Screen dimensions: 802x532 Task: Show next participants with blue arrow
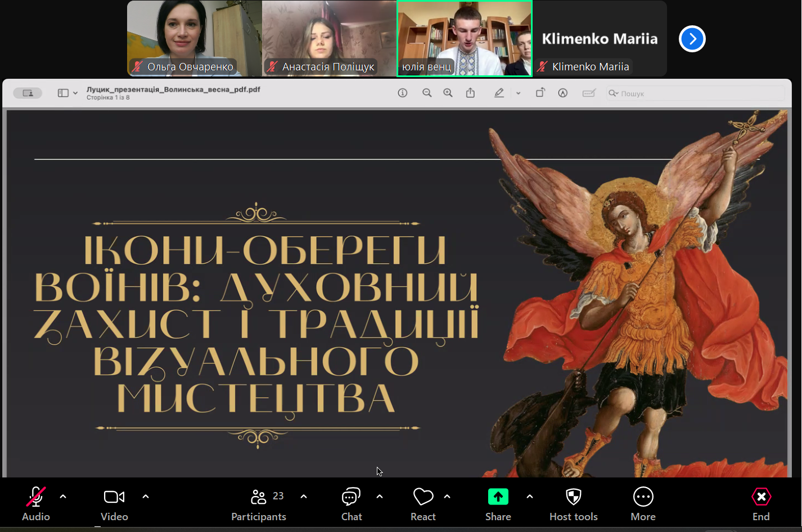(x=692, y=39)
